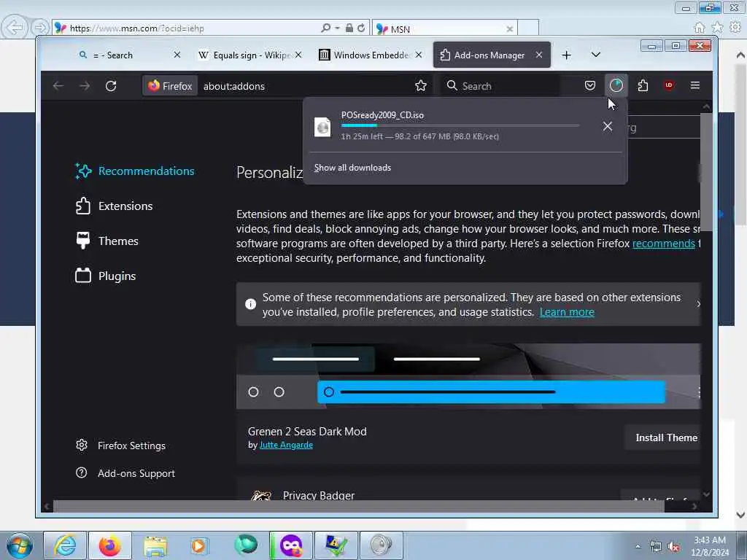Click the download progress bar
The width and height of the screenshot is (747, 560).
click(460, 125)
